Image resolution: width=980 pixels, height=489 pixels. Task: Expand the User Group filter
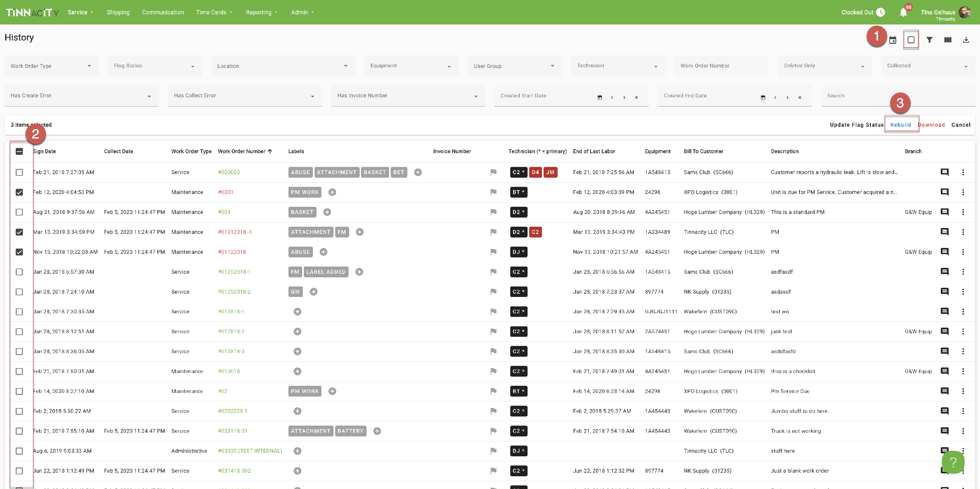(514, 66)
